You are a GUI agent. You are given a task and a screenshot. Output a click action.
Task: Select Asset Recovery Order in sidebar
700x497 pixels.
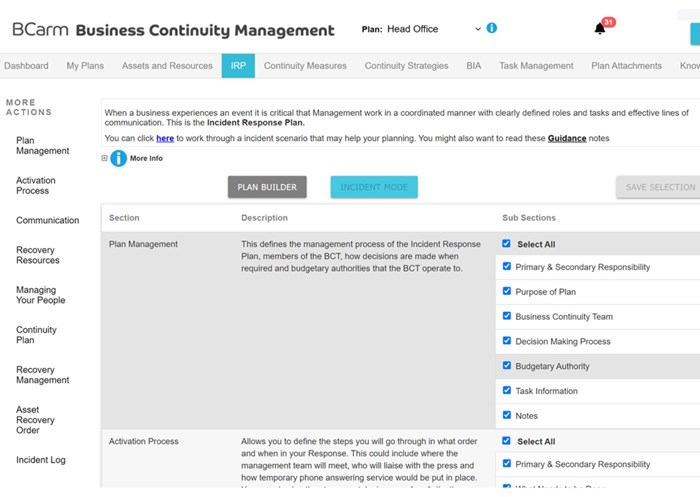(x=35, y=420)
